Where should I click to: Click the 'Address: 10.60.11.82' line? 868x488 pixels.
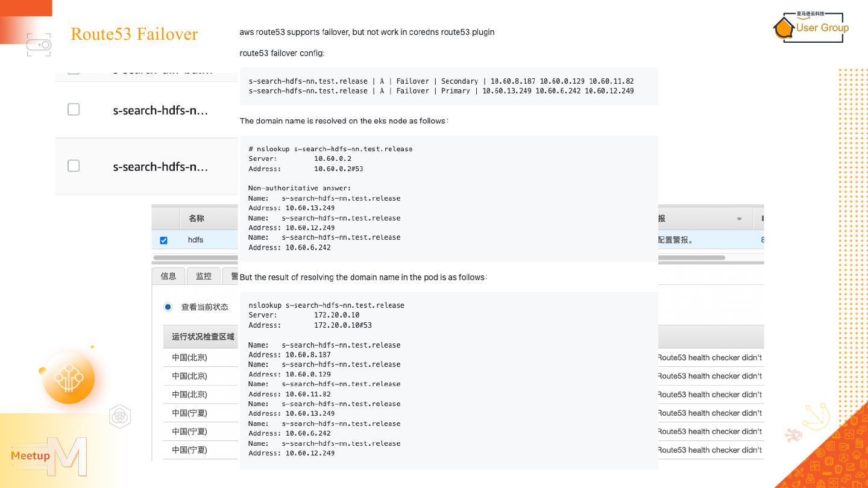coord(289,394)
